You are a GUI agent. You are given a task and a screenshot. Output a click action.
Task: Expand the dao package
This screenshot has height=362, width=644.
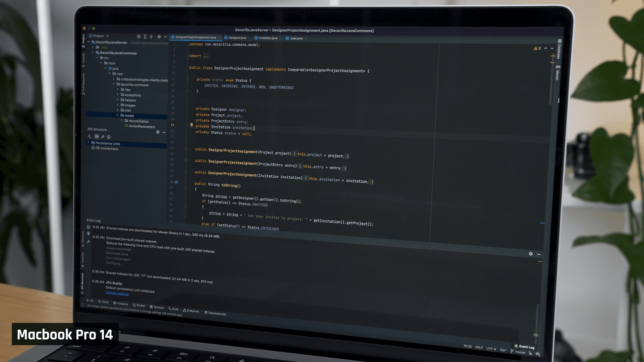118,89
